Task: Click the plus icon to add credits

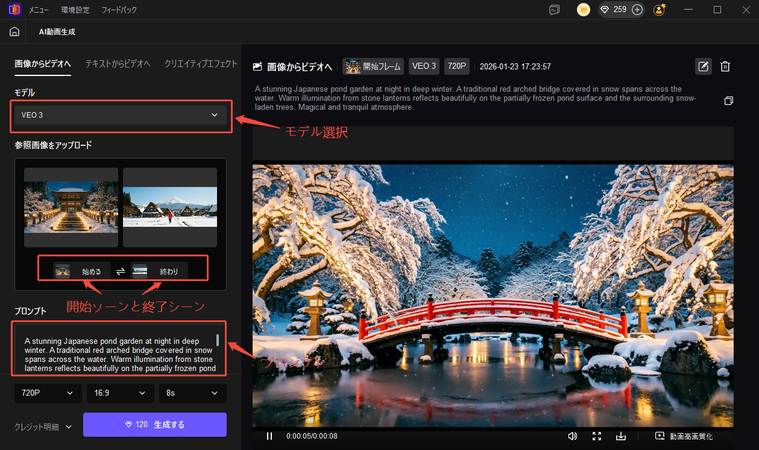Action: [x=638, y=10]
